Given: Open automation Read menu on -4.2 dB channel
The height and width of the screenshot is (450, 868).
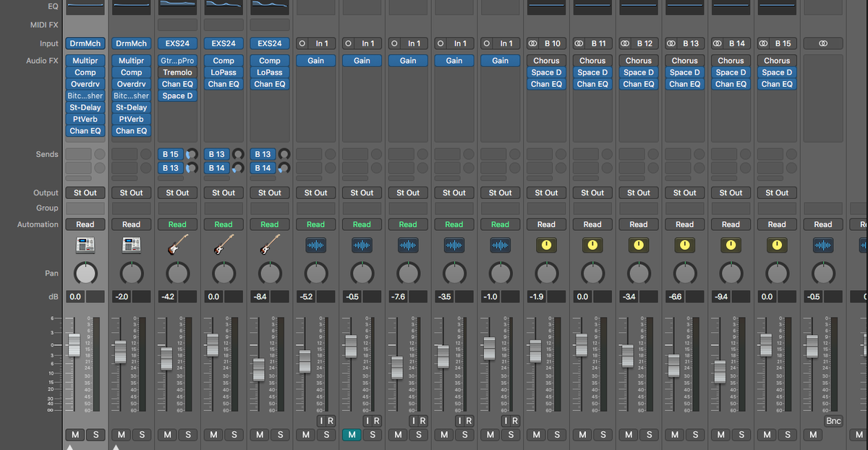Looking at the screenshot, I should (177, 224).
